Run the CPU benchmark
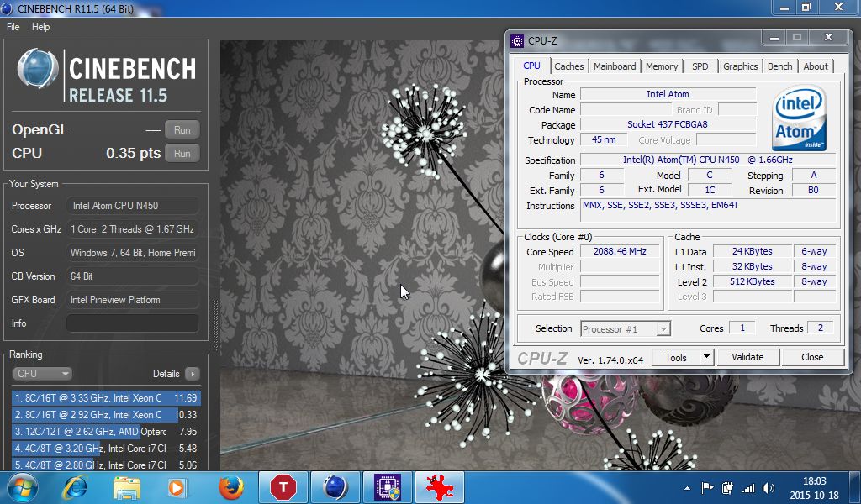The width and height of the screenshot is (861, 504). pos(182,154)
